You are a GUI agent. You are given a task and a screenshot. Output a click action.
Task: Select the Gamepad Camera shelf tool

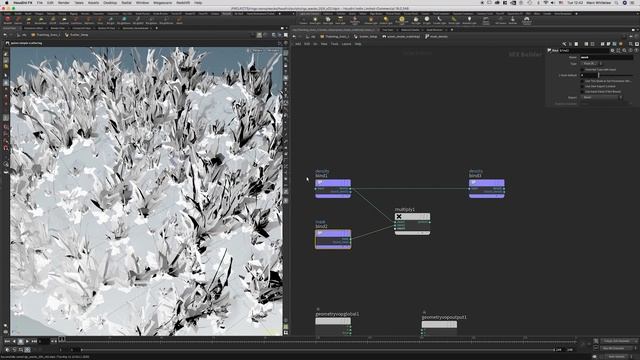527,20
